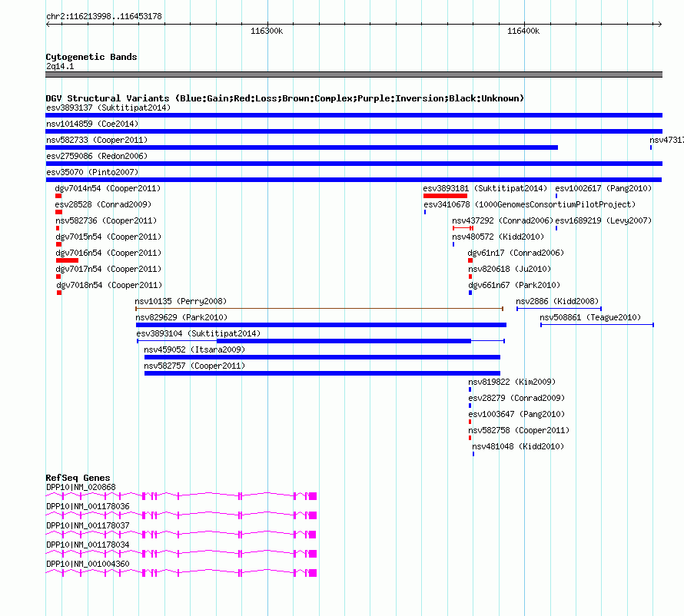Open the nsv582733 (Cooper2011) variant
Viewport: 684px width, 616px height.
97,140
